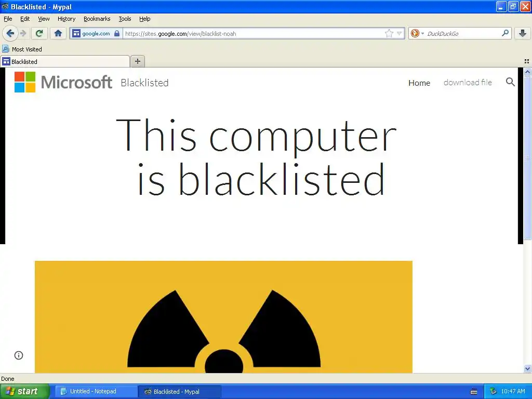Click the scrollbar down arrow
Viewport: 532px width, 399px height.
[527, 369]
